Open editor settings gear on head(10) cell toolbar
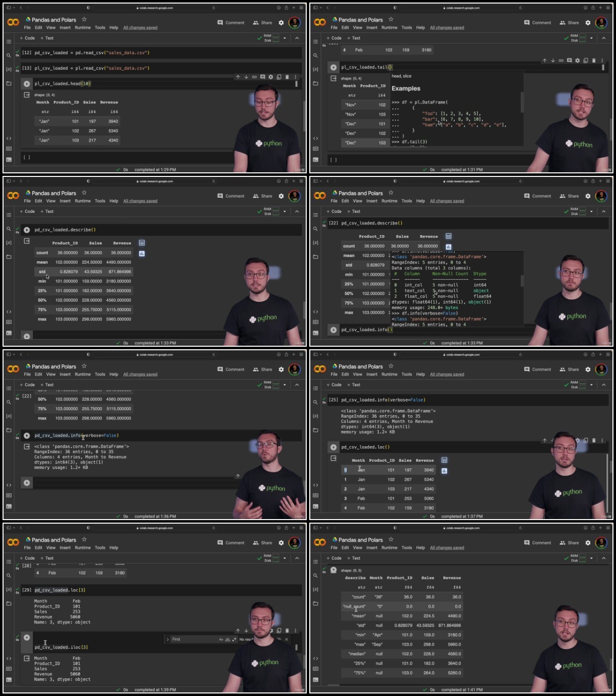616x696 pixels. [x=271, y=77]
